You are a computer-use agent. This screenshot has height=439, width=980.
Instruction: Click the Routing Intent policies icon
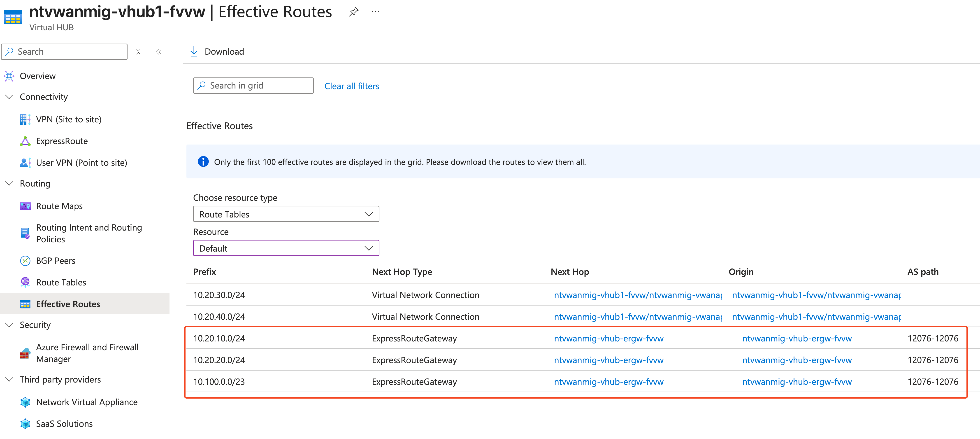pos(25,234)
